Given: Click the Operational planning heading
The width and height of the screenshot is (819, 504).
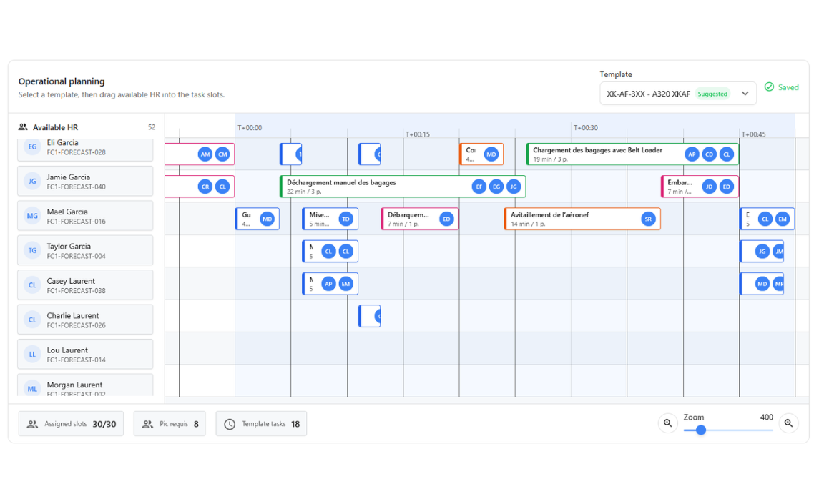Looking at the screenshot, I should 62,81.
